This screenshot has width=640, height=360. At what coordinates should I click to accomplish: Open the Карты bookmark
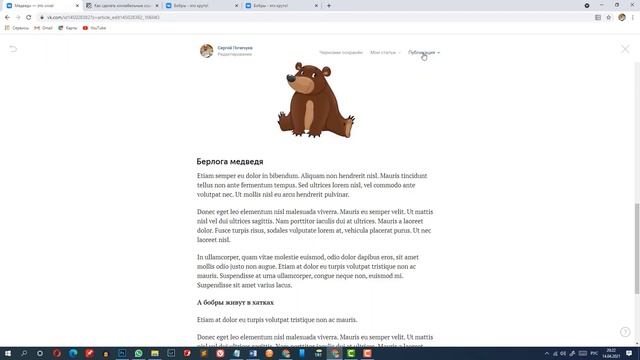pyautogui.click(x=67, y=28)
